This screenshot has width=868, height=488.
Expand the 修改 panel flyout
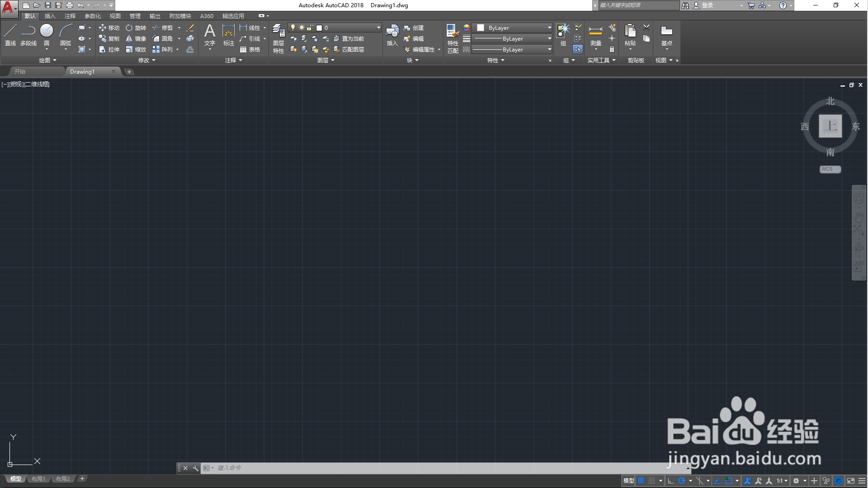tap(147, 60)
